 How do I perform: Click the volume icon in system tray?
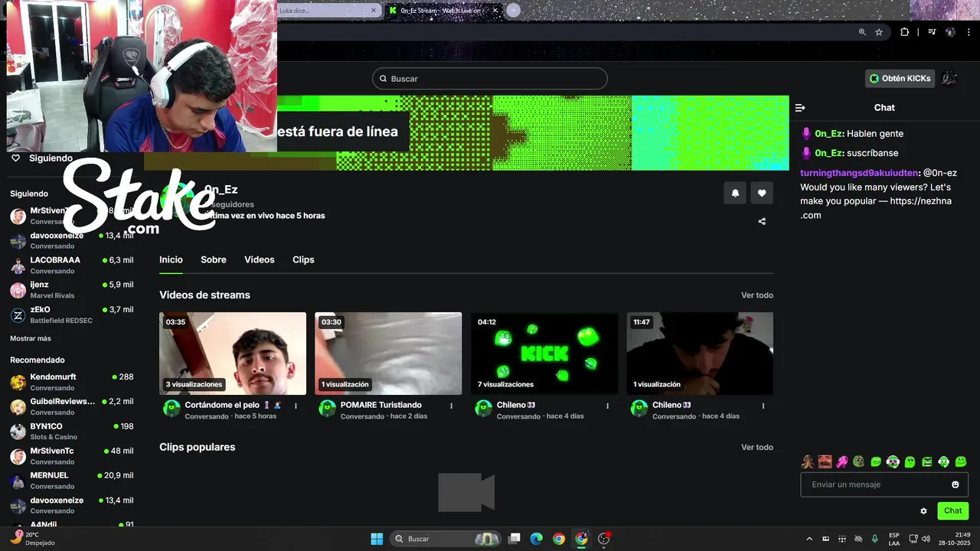pyautogui.click(x=925, y=539)
